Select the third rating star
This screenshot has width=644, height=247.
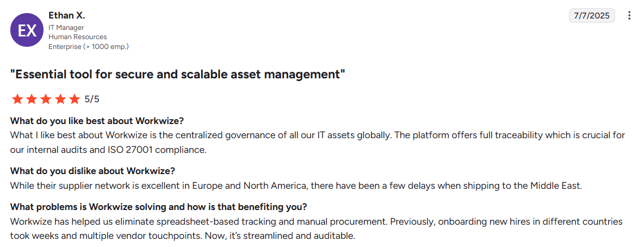tap(46, 99)
